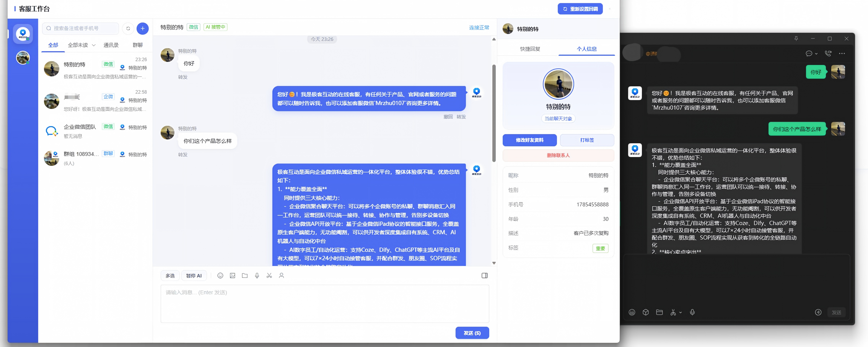Click the large profile avatar in 个人信息 panel

(x=559, y=84)
